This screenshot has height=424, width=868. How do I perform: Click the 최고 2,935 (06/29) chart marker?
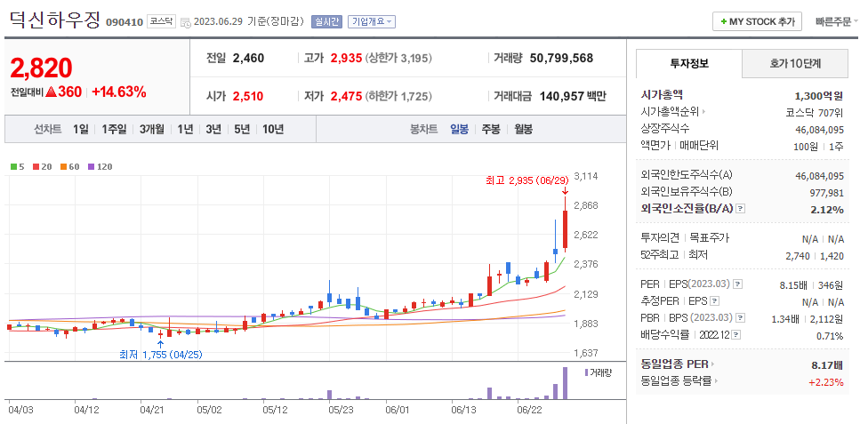pyautogui.click(x=527, y=180)
